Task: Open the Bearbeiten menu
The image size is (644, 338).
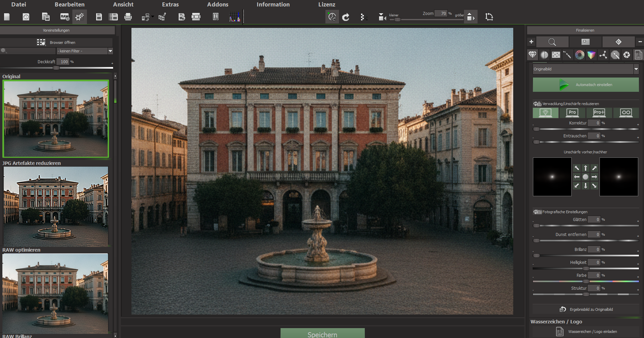Action: 70,4
